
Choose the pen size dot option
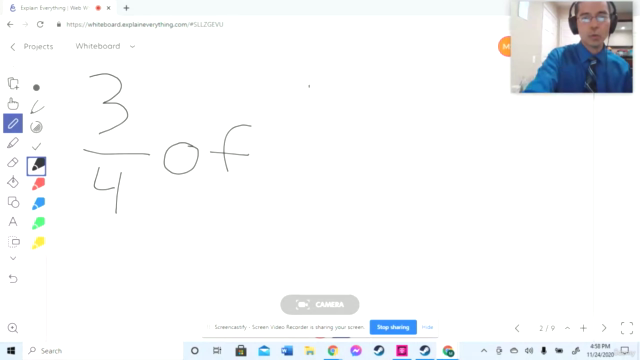pyautogui.click(x=36, y=87)
